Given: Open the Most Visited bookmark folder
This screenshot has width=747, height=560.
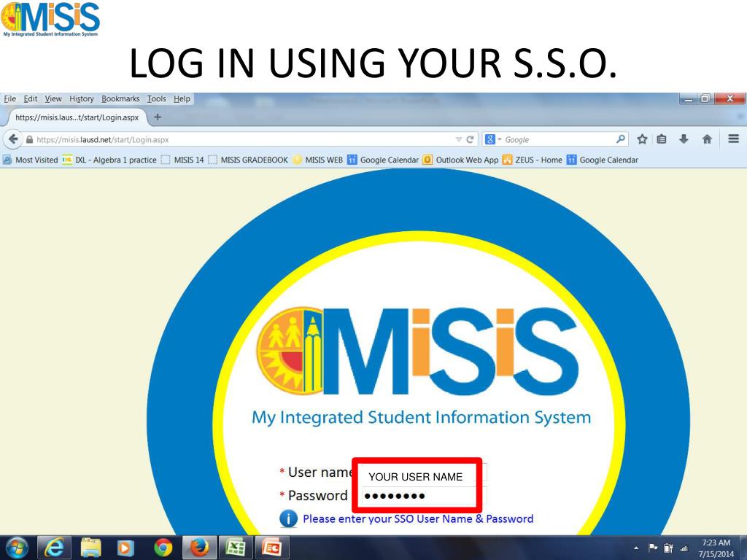Looking at the screenshot, I should (31, 160).
